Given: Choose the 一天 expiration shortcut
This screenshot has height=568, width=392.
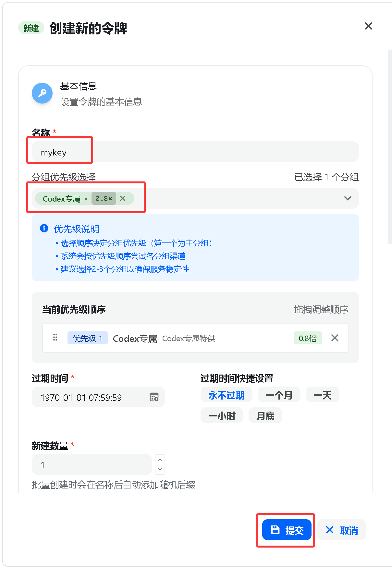Looking at the screenshot, I should click(322, 395).
